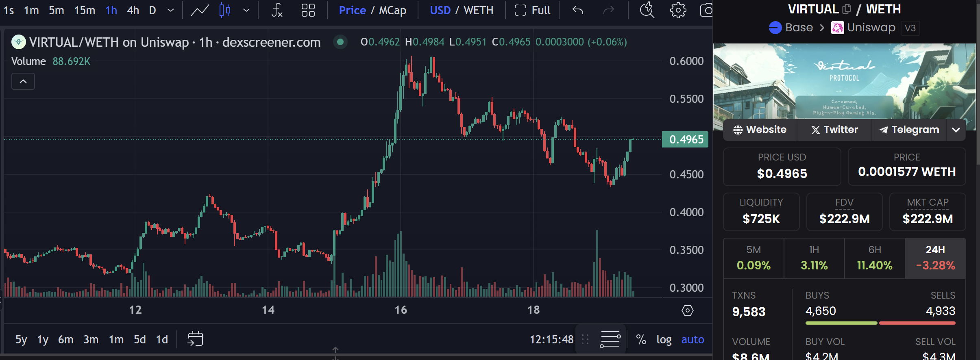Expand more social links chevron
The image size is (980, 360).
click(956, 130)
